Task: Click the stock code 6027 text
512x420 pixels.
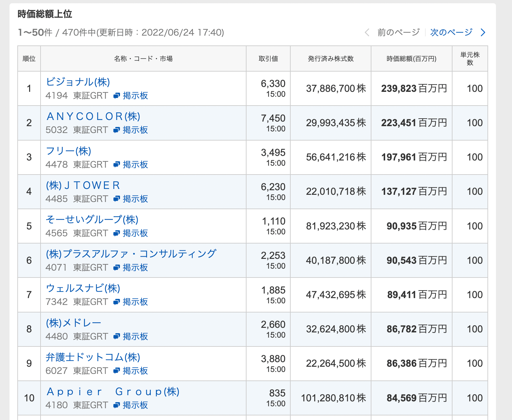Action: click(57, 371)
